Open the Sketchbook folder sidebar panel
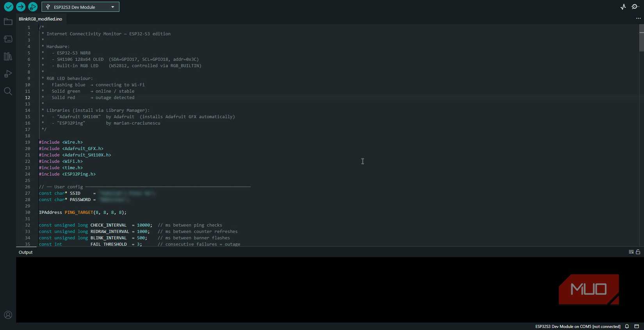Viewport: 644px width, 330px height. point(8,22)
